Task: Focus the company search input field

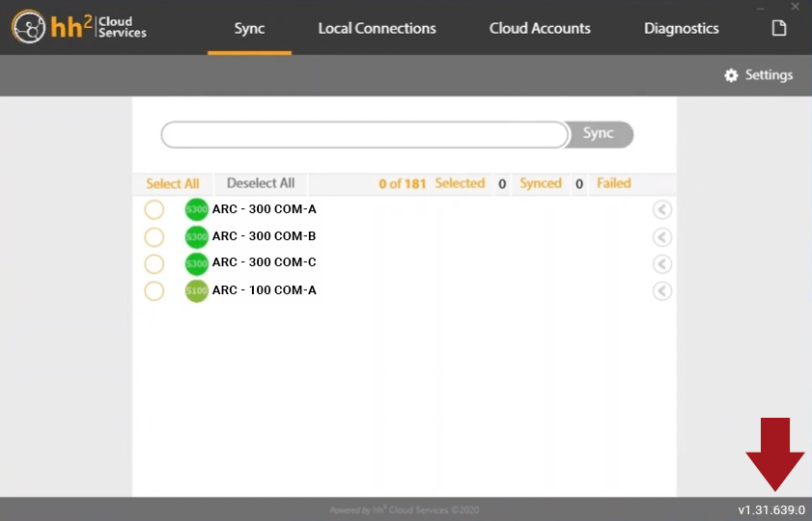Action: point(365,134)
